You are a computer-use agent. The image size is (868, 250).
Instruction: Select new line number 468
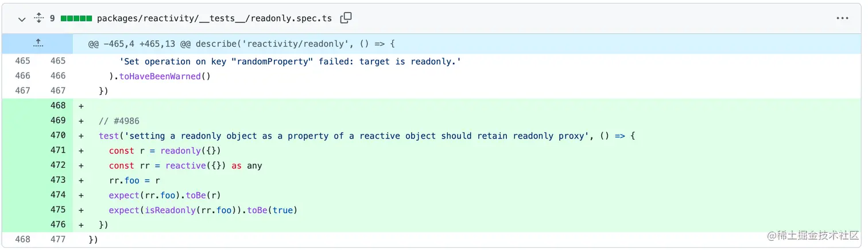click(58, 106)
